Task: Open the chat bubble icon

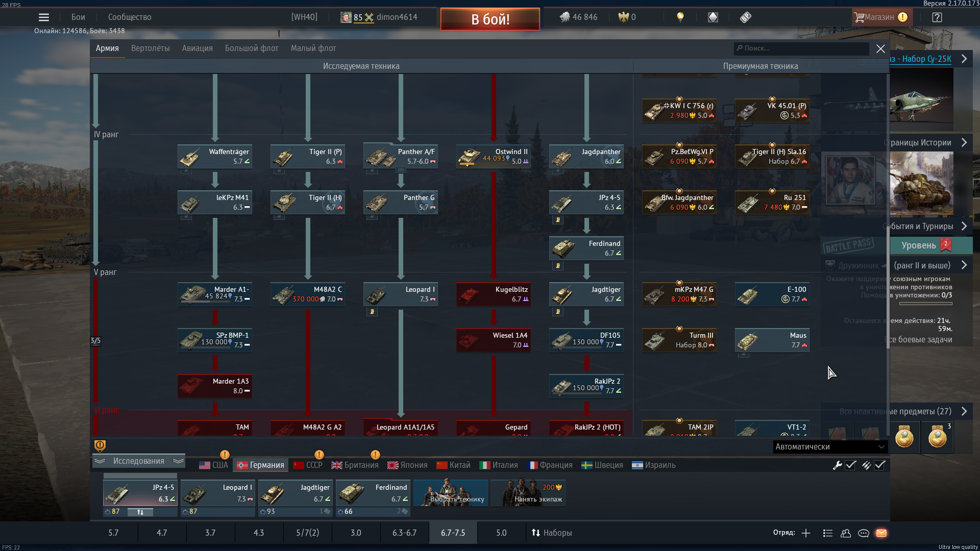Action: (x=864, y=533)
